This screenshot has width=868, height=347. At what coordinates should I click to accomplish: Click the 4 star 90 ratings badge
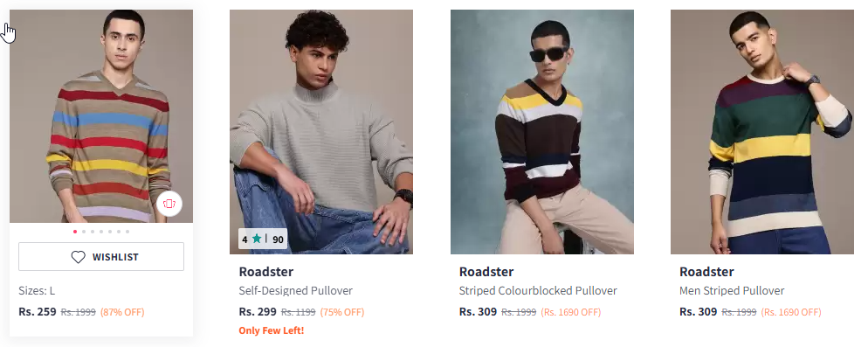point(263,239)
